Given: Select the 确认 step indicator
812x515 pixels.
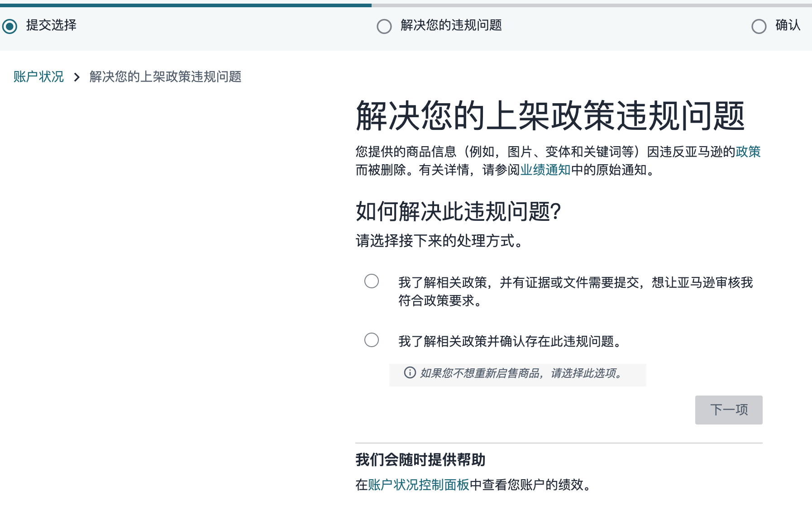Looking at the screenshot, I should [759, 26].
